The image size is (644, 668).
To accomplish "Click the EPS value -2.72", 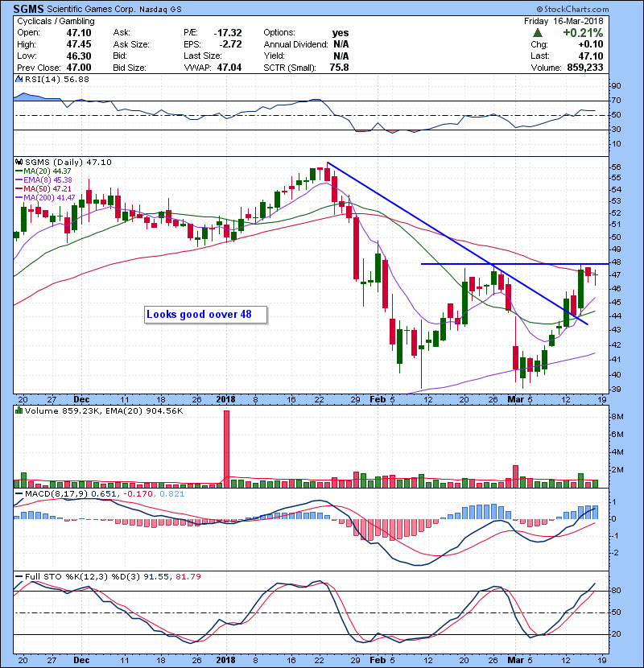I will pos(230,44).
